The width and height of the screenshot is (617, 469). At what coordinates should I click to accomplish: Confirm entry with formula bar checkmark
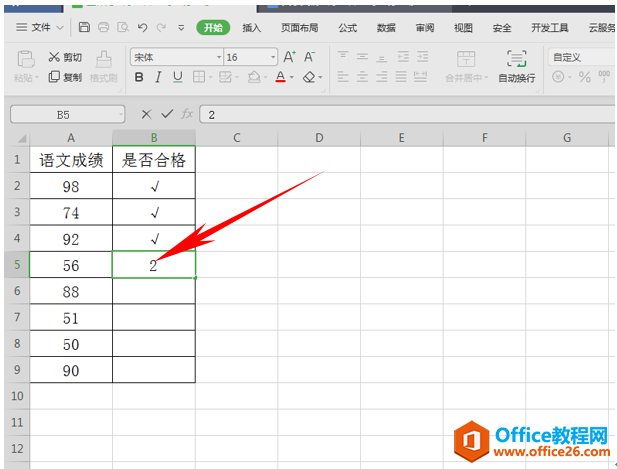[x=166, y=115]
